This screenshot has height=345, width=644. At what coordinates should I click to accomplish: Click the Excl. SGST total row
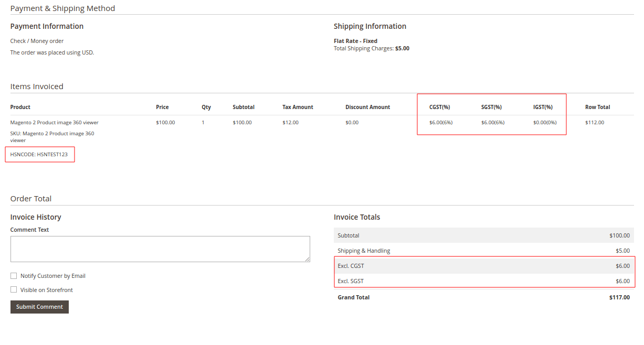[483, 281]
